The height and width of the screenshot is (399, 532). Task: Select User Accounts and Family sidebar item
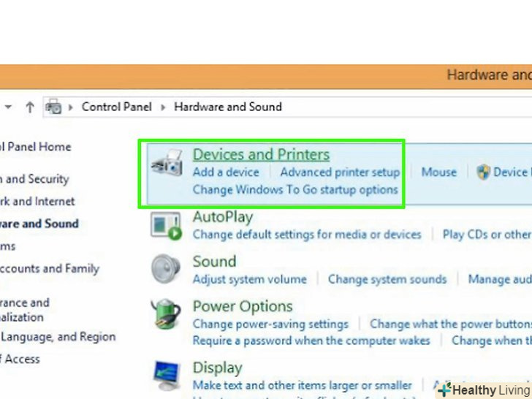(x=50, y=269)
